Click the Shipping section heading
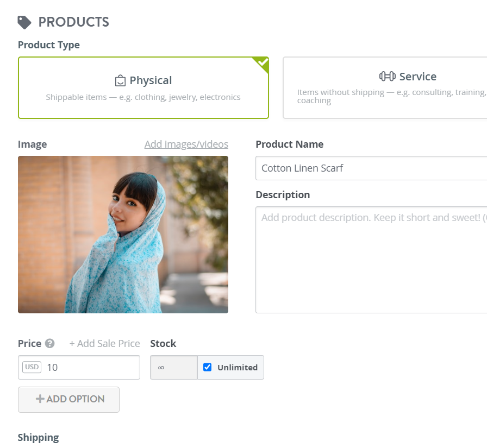The width and height of the screenshot is (487, 448). 38,438
